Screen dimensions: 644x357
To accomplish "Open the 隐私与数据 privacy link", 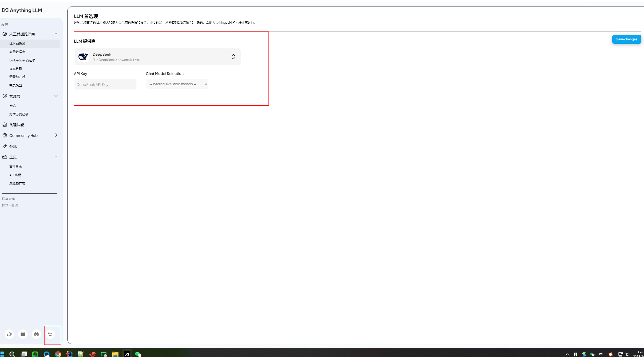I will click(10, 206).
